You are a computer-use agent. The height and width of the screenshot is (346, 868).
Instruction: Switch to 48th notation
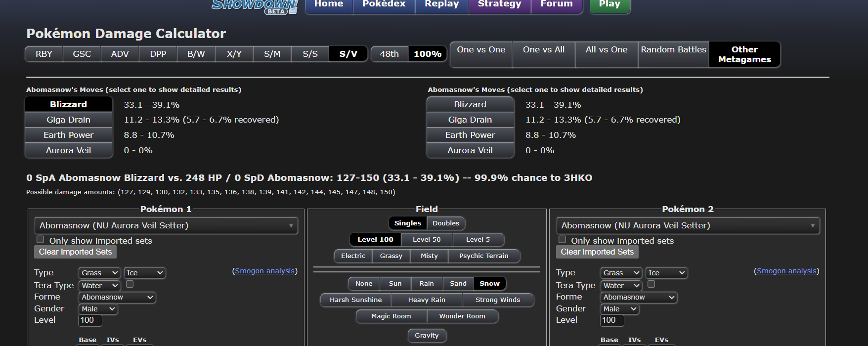390,54
